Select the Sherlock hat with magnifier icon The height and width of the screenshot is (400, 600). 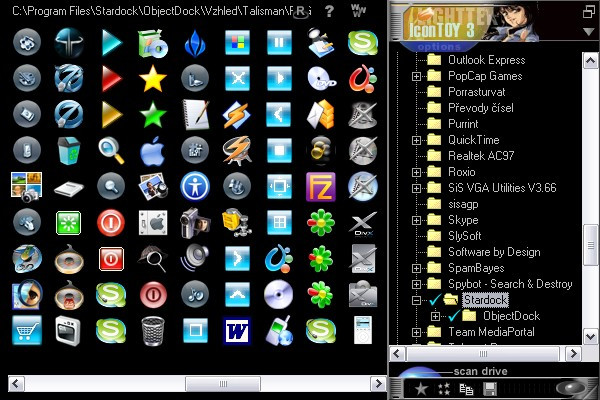click(153, 259)
